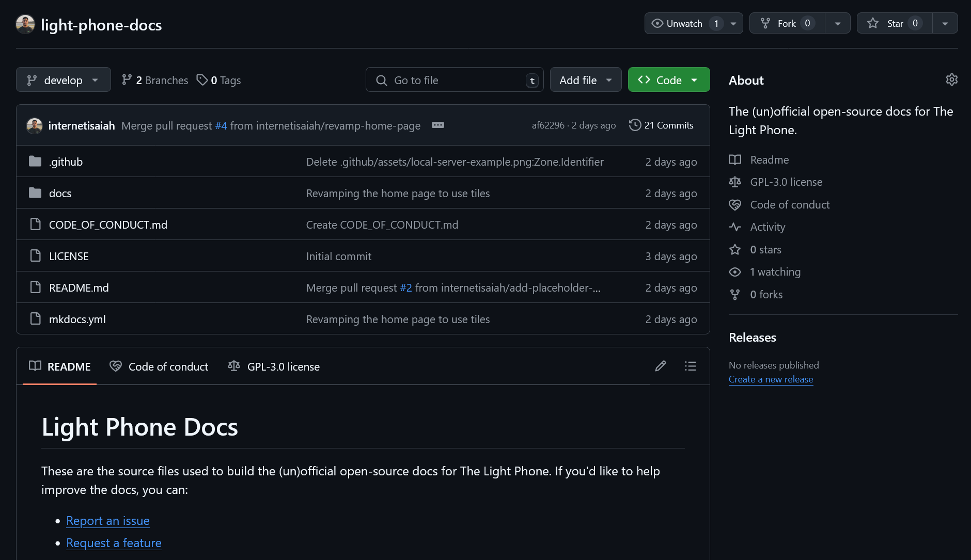
Task: Click the magnifier icon in Go to file
Action: (382, 80)
